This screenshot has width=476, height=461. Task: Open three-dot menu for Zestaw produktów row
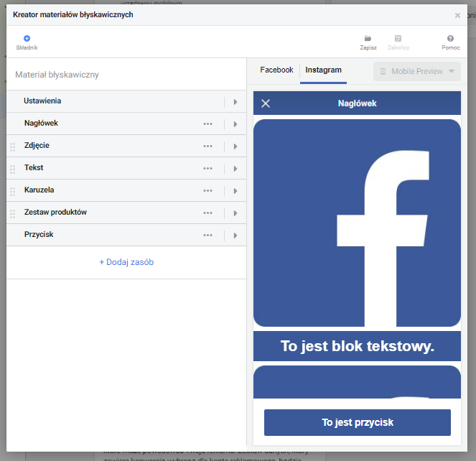[208, 213]
